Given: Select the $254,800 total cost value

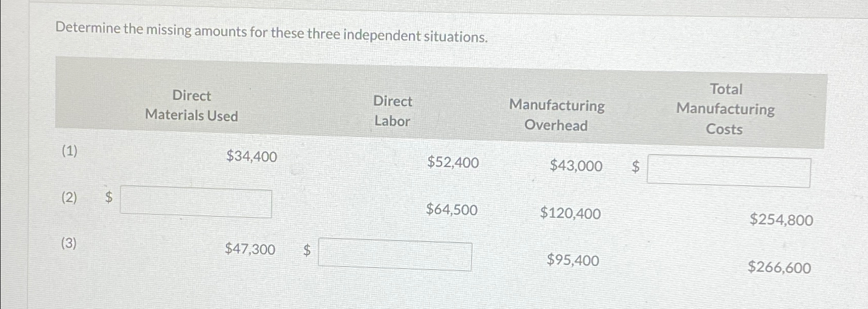Looking at the screenshot, I should [782, 220].
